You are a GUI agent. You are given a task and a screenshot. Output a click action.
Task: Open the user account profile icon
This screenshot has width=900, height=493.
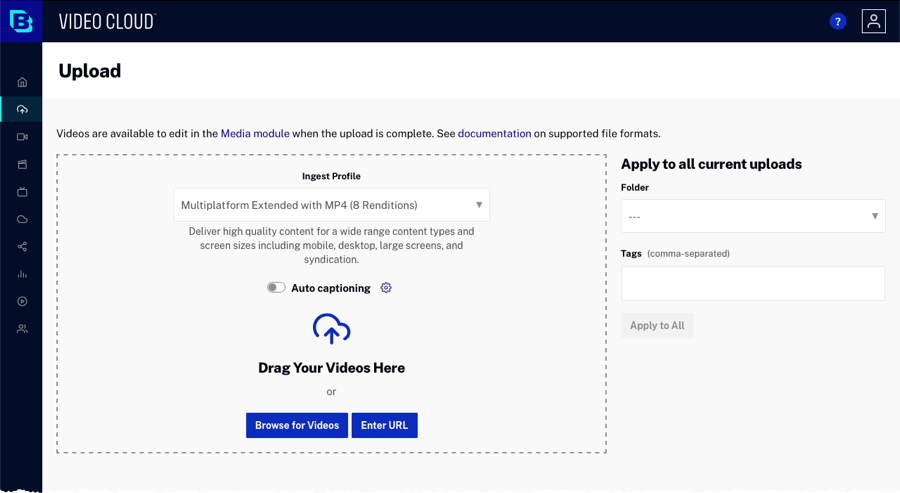pos(873,21)
